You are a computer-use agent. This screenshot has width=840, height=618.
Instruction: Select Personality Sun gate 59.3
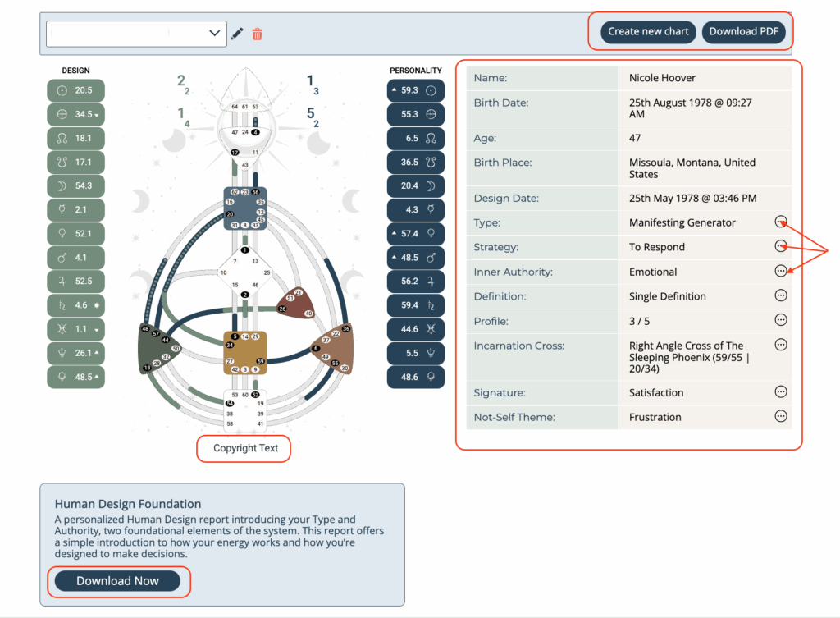415,90
